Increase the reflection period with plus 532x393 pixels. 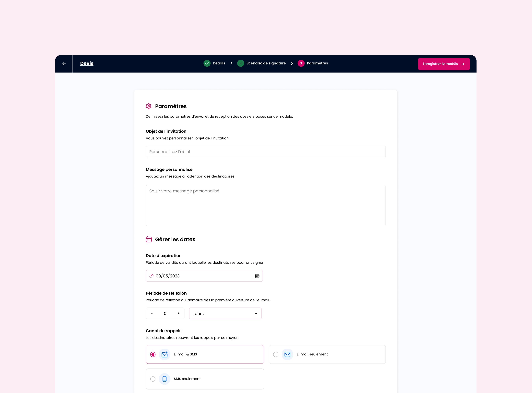[x=179, y=314]
